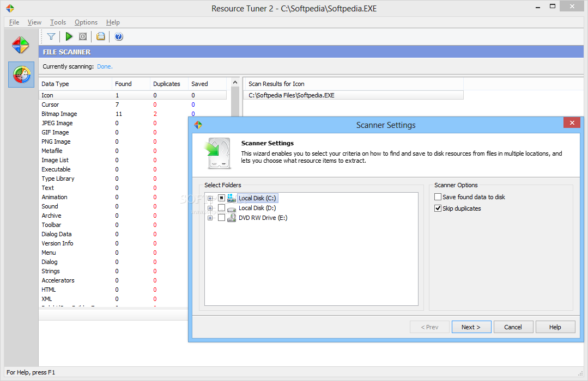Check the DVD RW Drive (E:) checkbox
This screenshot has height=381, width=588.
(221, 218)
